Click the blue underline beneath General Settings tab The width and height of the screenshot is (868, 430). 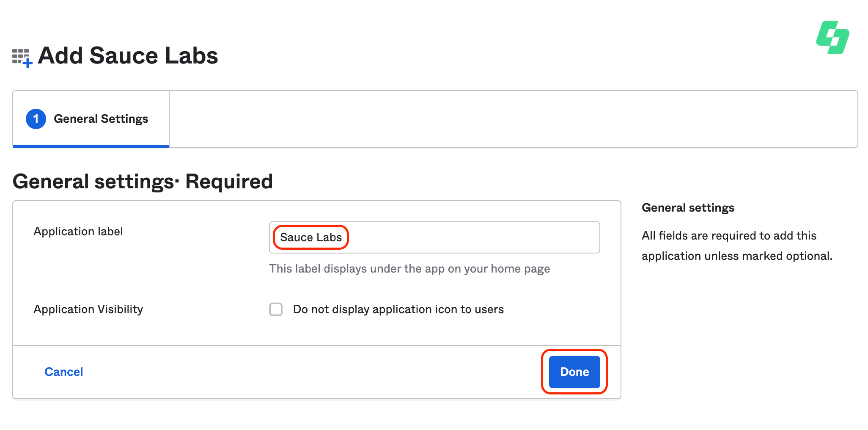tap(91, 146)
